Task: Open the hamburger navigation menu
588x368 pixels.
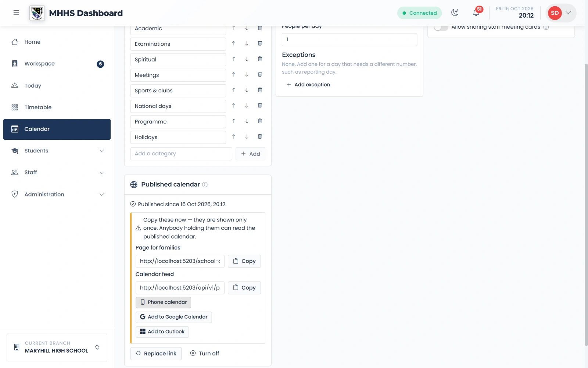Action: tap(16, 13)
